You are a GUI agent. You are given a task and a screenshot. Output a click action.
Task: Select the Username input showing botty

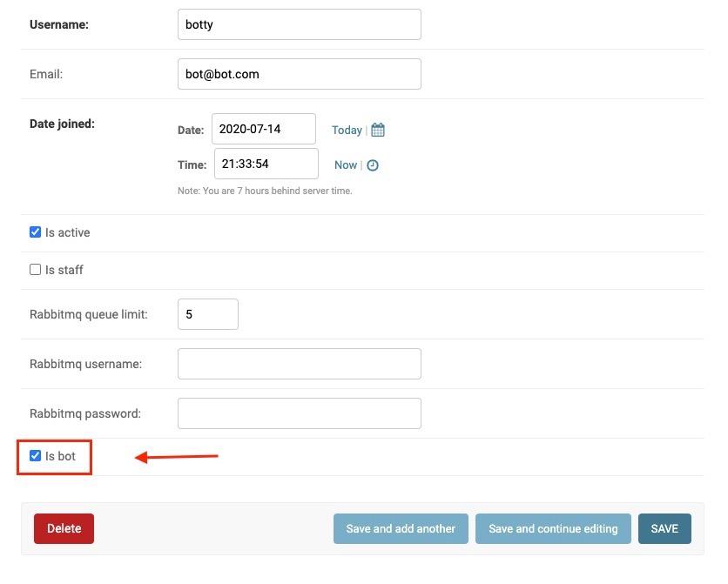(x=299, y=24)
